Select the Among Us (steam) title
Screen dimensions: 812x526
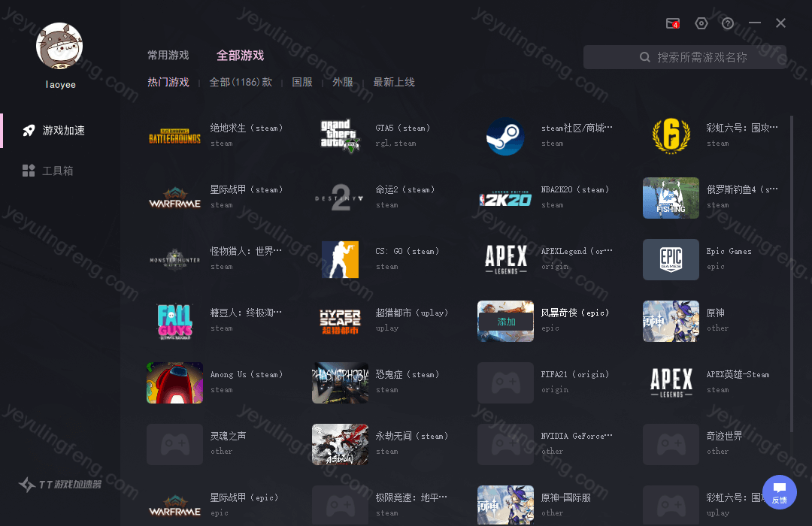click(247, 374)
